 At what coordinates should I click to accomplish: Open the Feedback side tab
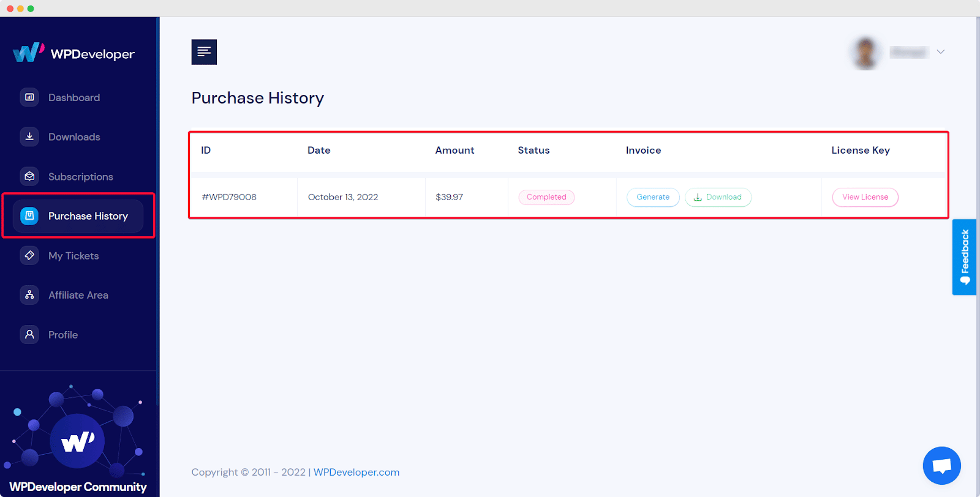(x=964, y=257)
